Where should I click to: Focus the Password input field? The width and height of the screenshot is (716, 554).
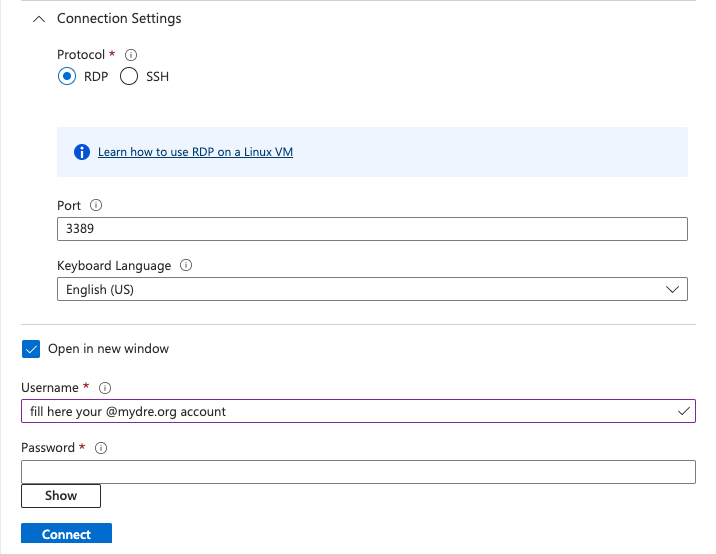[x=358, y=472]
